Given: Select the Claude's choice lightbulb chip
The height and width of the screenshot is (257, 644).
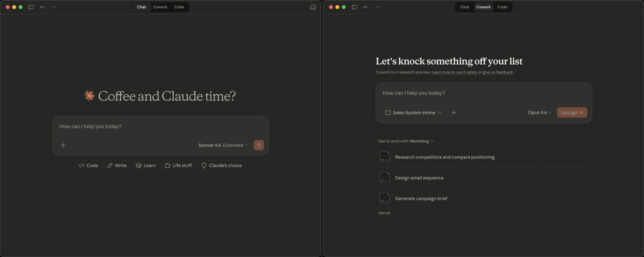Looking at the screenshot, I should (x=221, y=165).
